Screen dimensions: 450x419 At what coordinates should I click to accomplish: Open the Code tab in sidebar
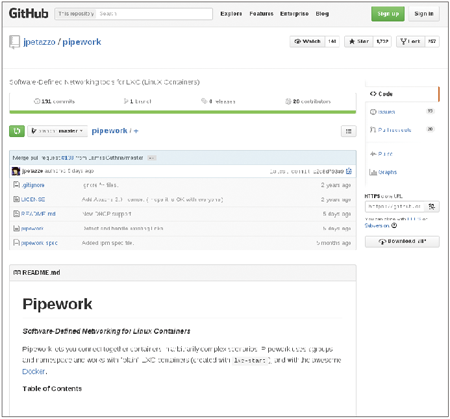pos(402,94)
